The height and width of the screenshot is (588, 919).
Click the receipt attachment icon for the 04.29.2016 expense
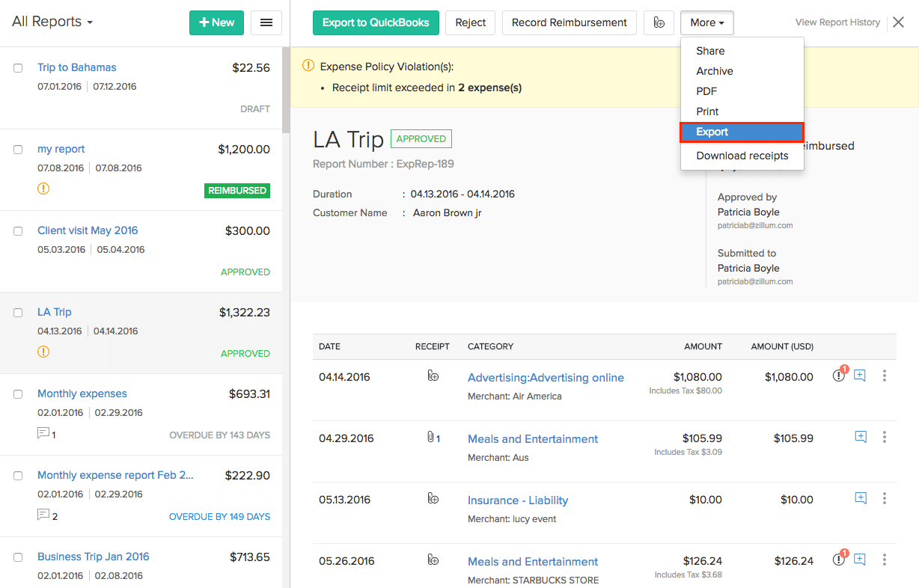[433, 438]
